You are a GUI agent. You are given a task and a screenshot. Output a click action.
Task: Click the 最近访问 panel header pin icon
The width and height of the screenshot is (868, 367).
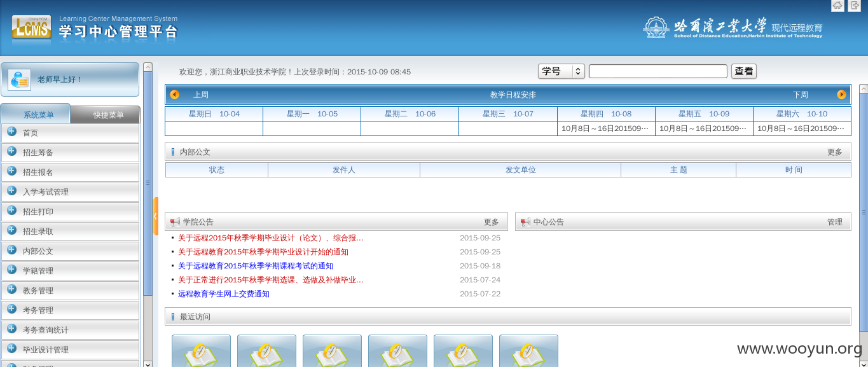click(173, 317)
